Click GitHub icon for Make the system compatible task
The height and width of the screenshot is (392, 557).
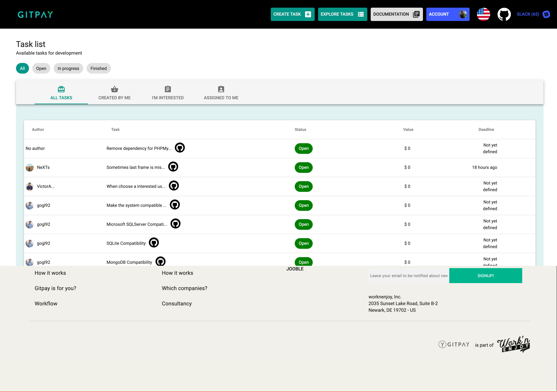tap(175, 204)
